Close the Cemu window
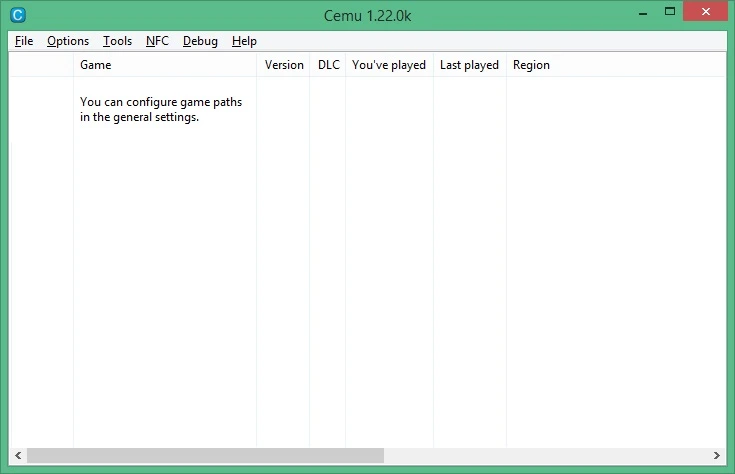735x474 pixels. coord(705,12)
